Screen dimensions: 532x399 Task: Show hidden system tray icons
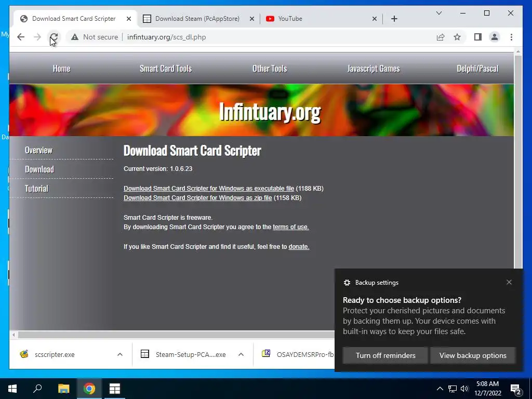tap(440, 389)
